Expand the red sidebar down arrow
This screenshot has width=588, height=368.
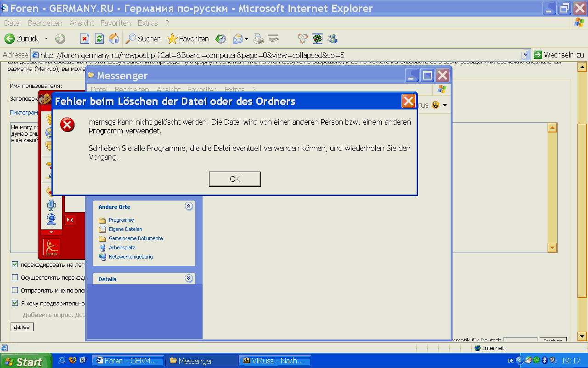pos(51,232)
